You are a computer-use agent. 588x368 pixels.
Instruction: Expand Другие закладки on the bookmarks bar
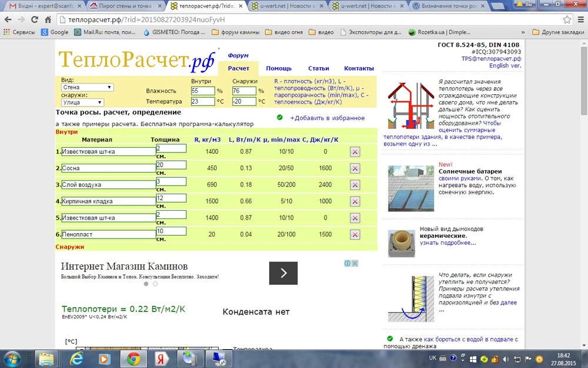pos(559,32)
